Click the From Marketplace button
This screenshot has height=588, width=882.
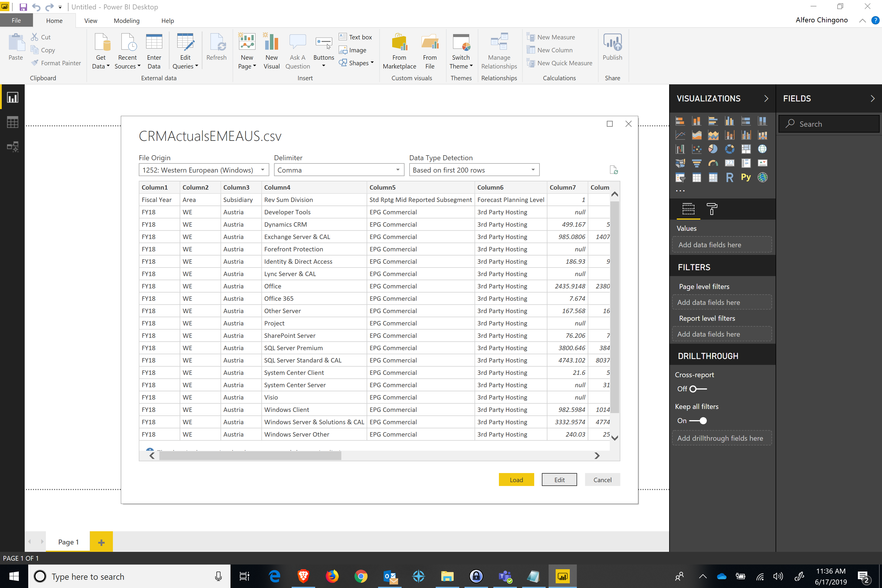click(x=399, y=51)
